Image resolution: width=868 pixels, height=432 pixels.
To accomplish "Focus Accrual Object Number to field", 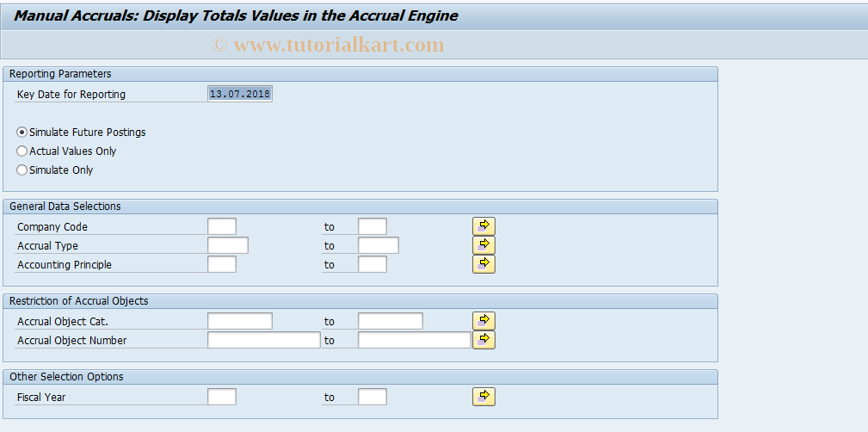I will tap(415, 340).
